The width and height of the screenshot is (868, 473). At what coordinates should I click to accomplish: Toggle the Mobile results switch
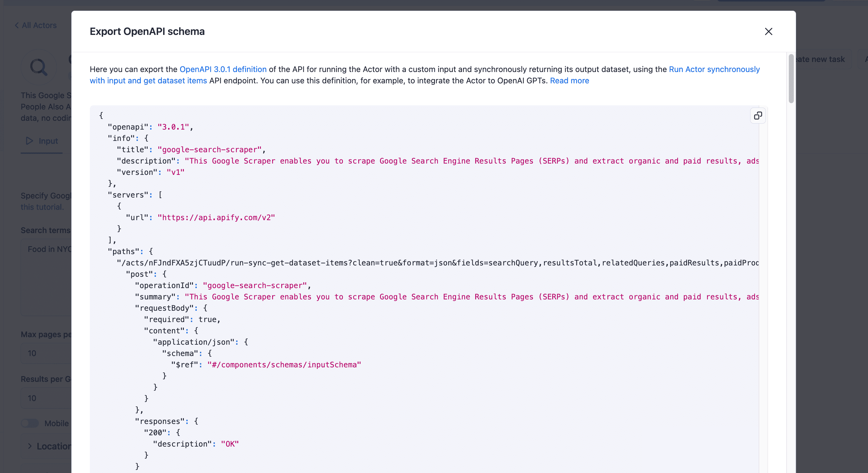pos(30,423)
